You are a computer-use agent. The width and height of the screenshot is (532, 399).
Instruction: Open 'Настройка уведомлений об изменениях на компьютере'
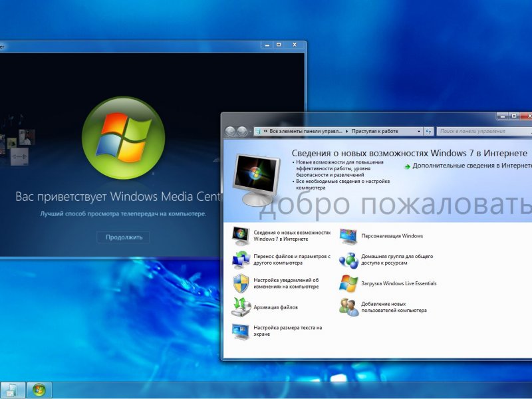[x=286, y=283]
